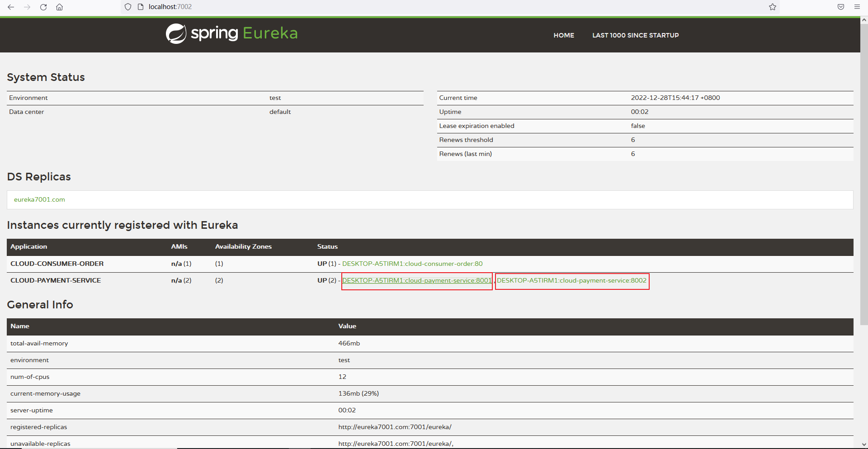Click the Renews threshold label
The width and height of the screenshot is (868, 449).
[466, 140]
